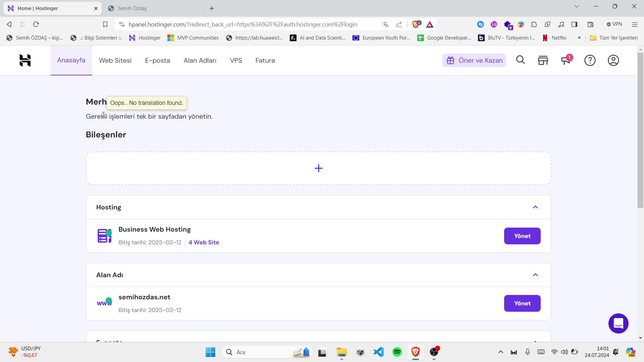
Task: Open the help question mark icon
Action: 590,60
